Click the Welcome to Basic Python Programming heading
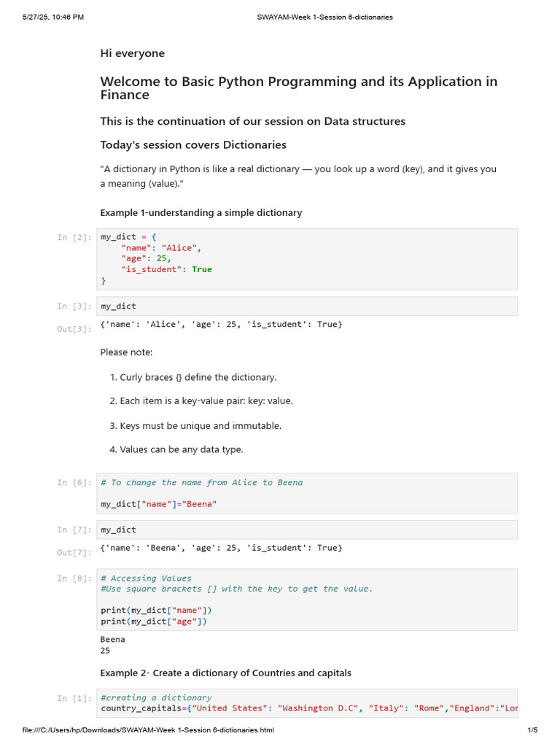 [298, 88]
